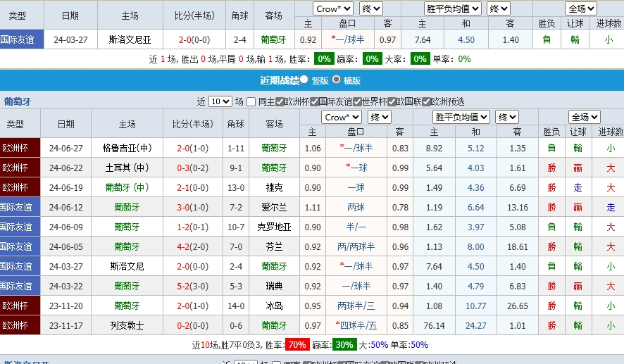Disable the 欧国联 filter checkbox
The width and height of the screenshot is (624, 364).
point(392,101)
